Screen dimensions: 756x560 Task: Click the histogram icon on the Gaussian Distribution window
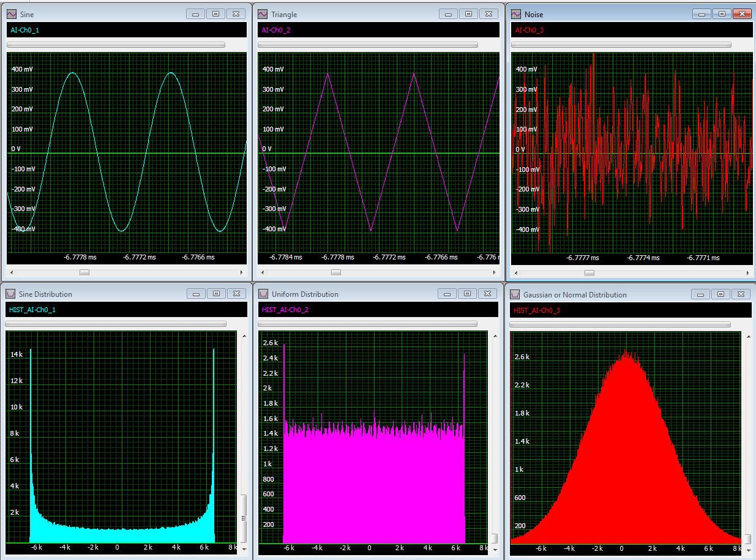515,294
